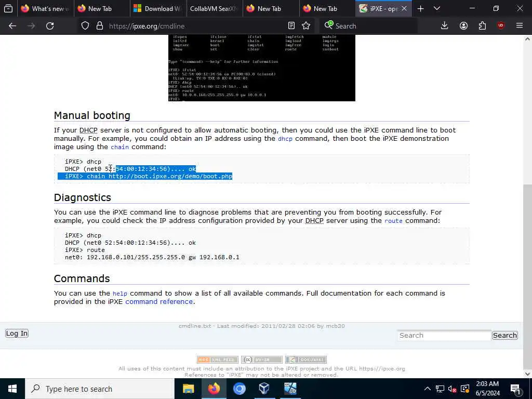Expand the list all tabs dropdown
532x399 pixels.
coord(437,8)
